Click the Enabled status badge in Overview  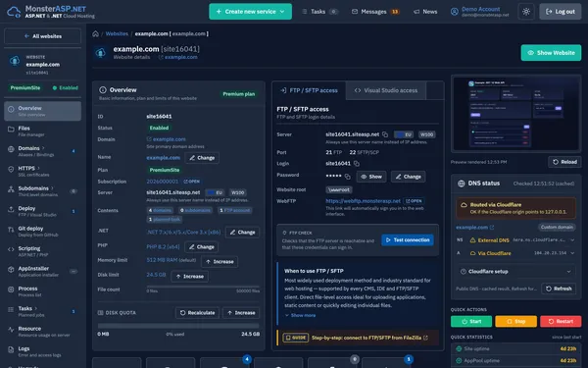(x=159, y=128)
